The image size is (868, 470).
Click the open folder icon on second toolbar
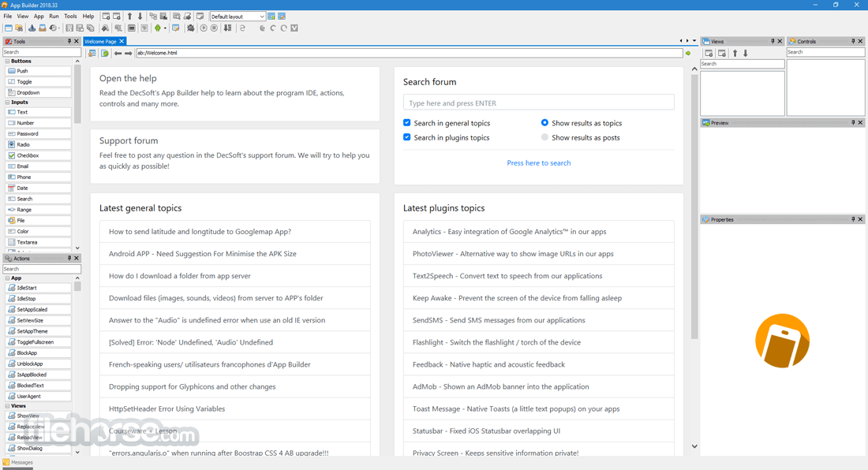(x=20, y=28)
